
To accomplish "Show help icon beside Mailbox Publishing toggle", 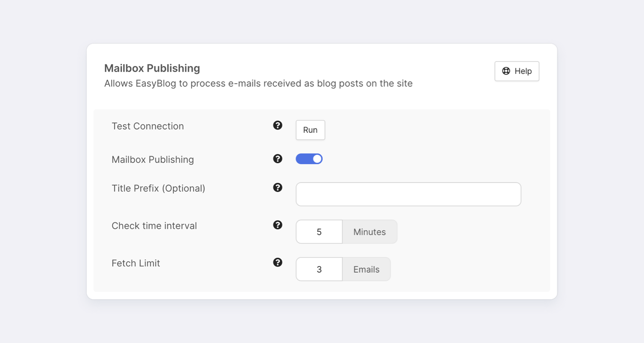I will click(278, 159).
